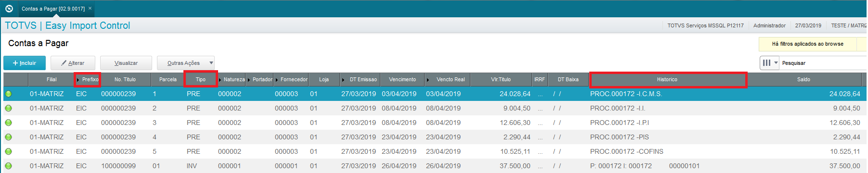Open the column selector icon dropdown

tap(769, 63)
